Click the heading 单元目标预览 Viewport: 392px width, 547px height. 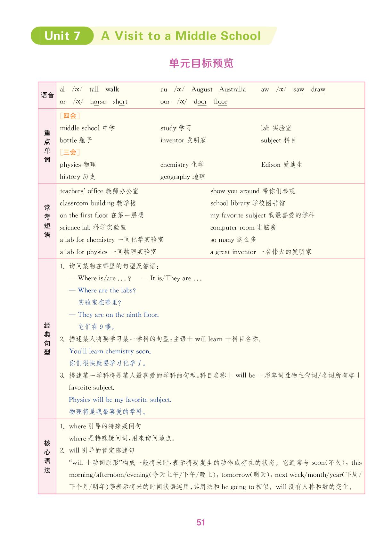(201, 63)
